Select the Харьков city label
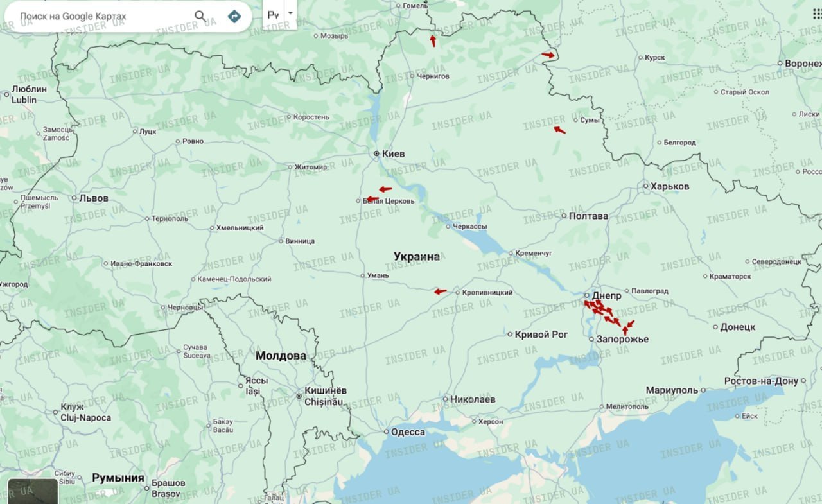822x504 pixels. 670,186
